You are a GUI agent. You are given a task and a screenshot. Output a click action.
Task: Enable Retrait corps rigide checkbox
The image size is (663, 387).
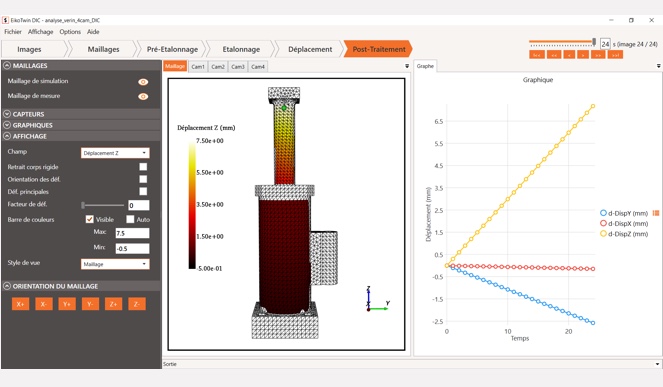click(x=143, y=167)
